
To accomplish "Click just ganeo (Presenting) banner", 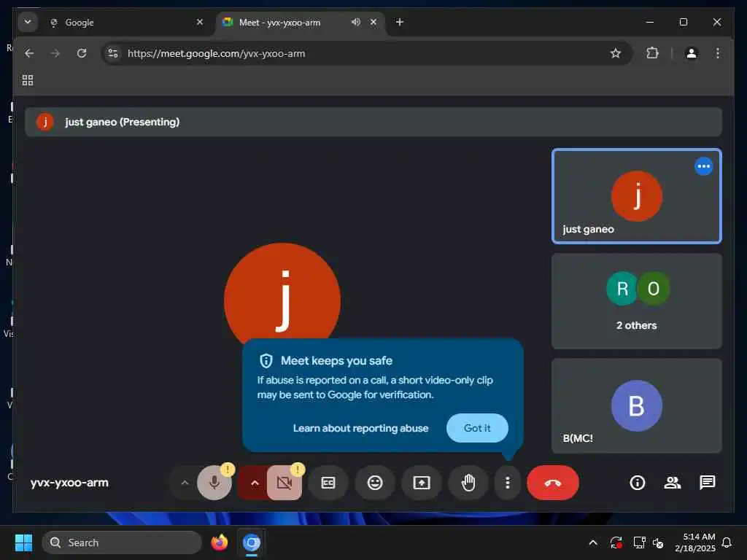I will click(373, 122).
